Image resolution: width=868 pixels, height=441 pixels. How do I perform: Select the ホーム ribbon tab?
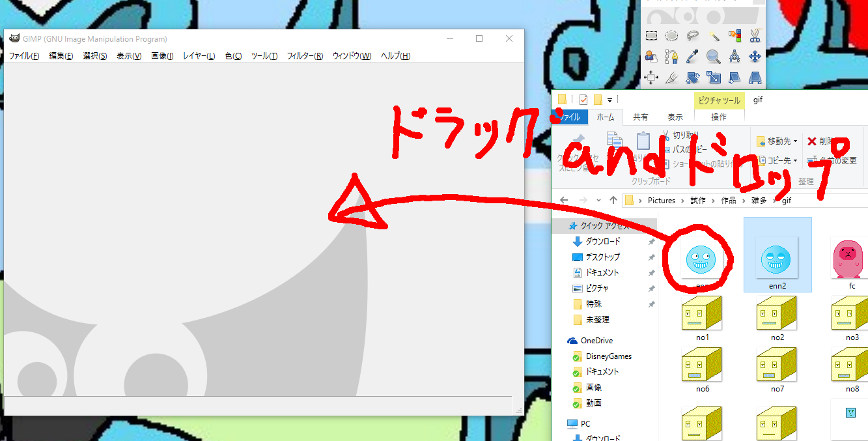[606, 117]
